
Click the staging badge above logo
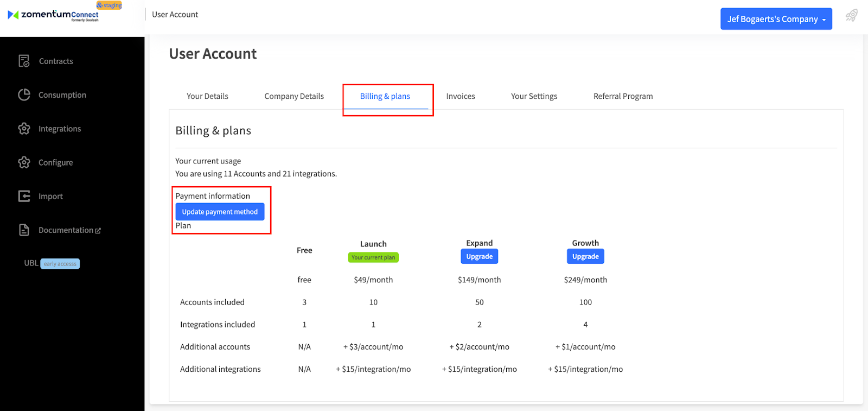pos(109,5)
